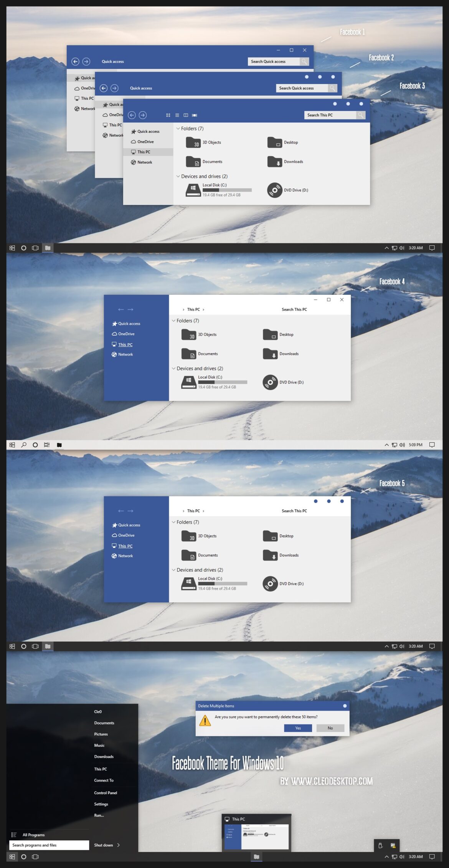The image size is (449, 868).
Task: Click warning triangle icon in delete dialog
Action: point(205,721)
